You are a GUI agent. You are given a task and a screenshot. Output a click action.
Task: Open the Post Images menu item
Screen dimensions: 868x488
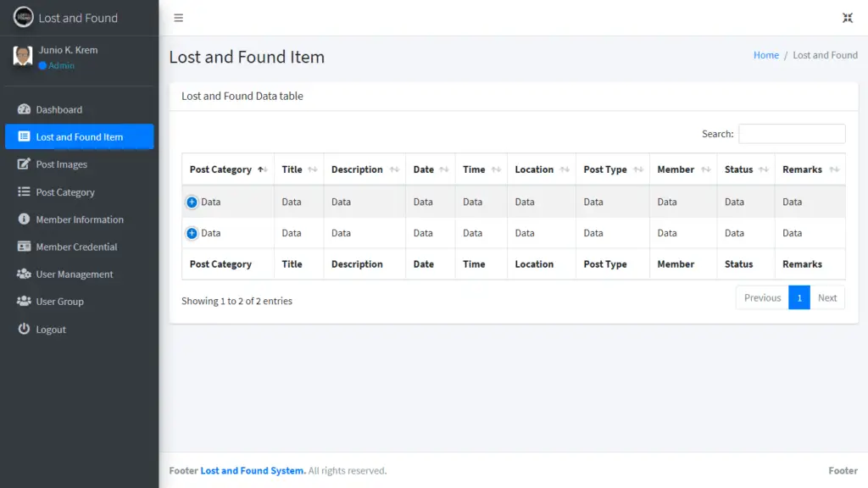click(79, 164)
